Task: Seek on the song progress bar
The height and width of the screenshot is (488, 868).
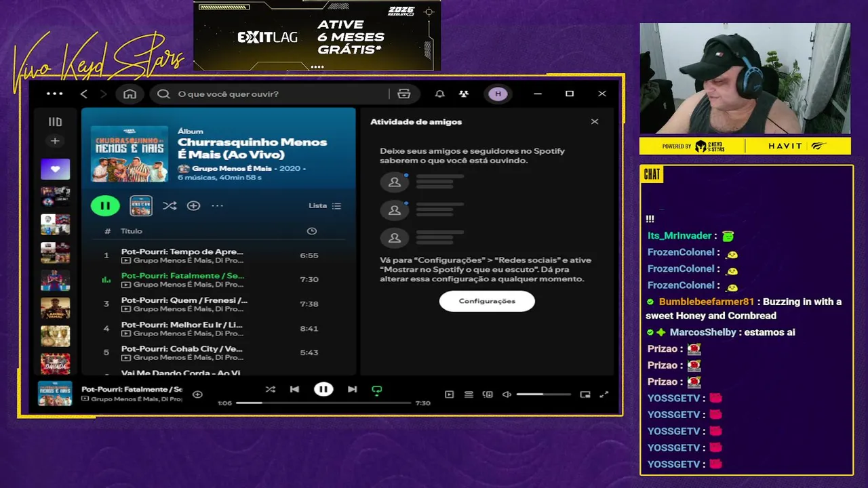Action: (x=323, y=403)
